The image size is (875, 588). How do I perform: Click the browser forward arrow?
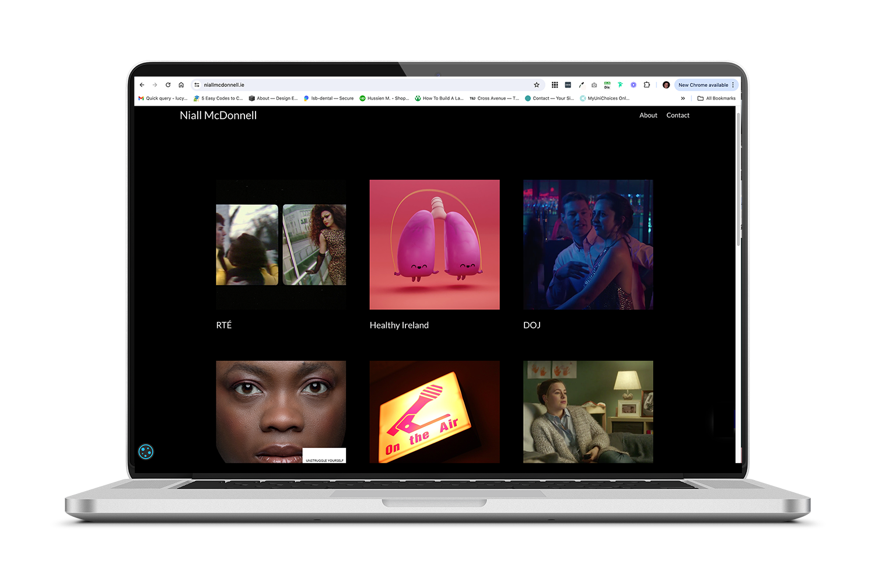click(155, 85)
